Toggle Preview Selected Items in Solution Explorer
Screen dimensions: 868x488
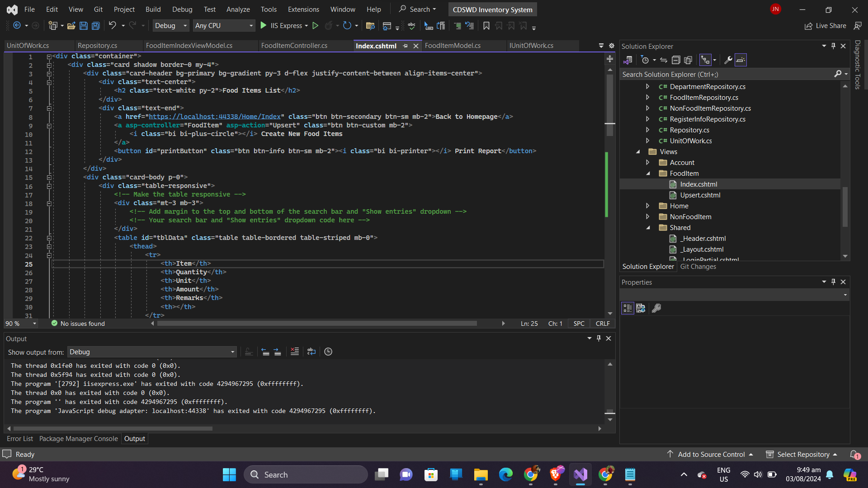click(741, 60)
